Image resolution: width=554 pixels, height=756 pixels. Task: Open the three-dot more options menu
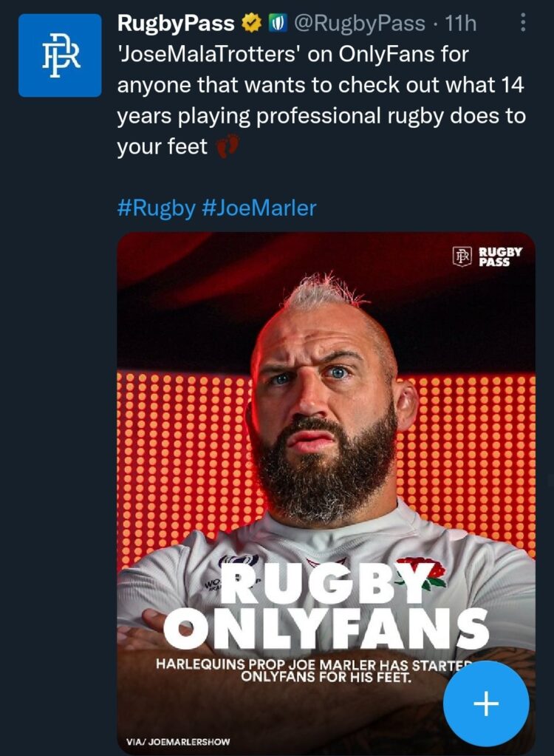click(523, 24)
